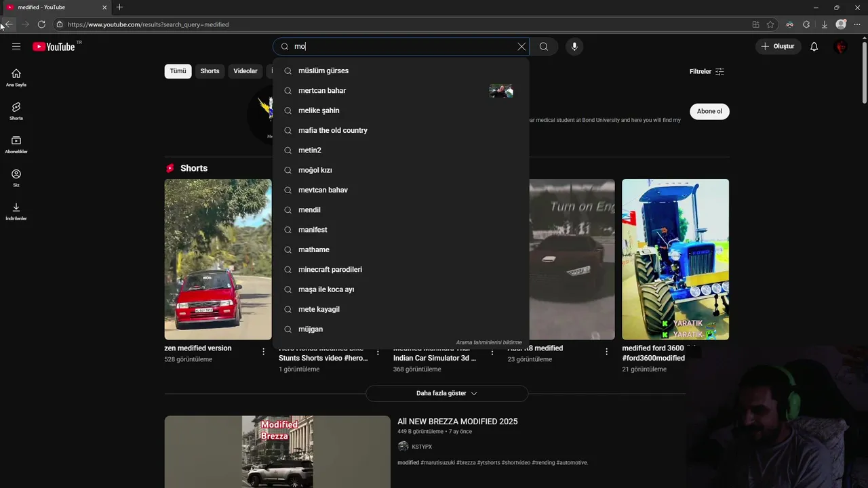Open zen modified version Short thumbnail

(218, 259)
